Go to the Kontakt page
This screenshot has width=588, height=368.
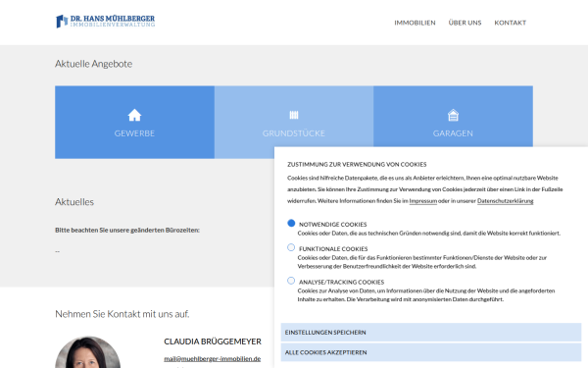pos(510,23)
